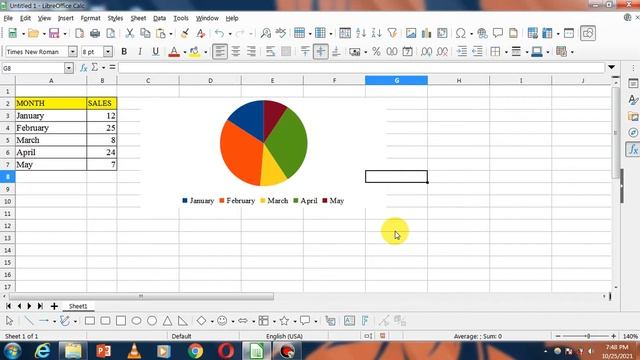Select the Isosceles Triangle shape tool
The width and height of the screenshot is (640, 360).
(x=167, y=321)
